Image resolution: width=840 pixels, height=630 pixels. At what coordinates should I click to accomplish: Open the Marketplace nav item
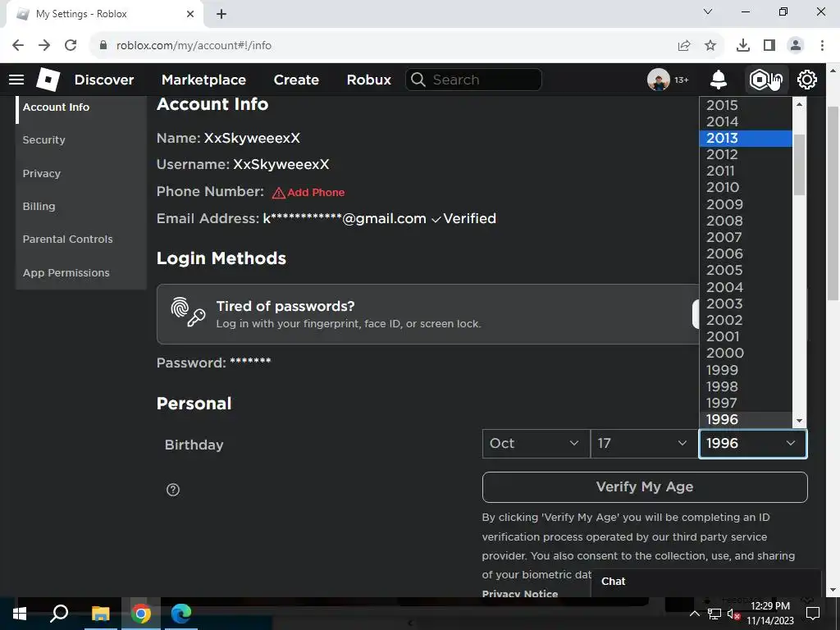(x=203, y=80)
